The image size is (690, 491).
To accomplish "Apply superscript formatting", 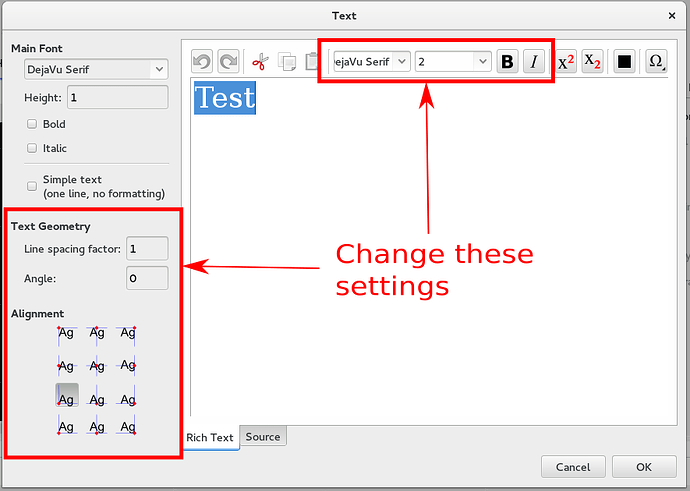I will coord(566,61).
